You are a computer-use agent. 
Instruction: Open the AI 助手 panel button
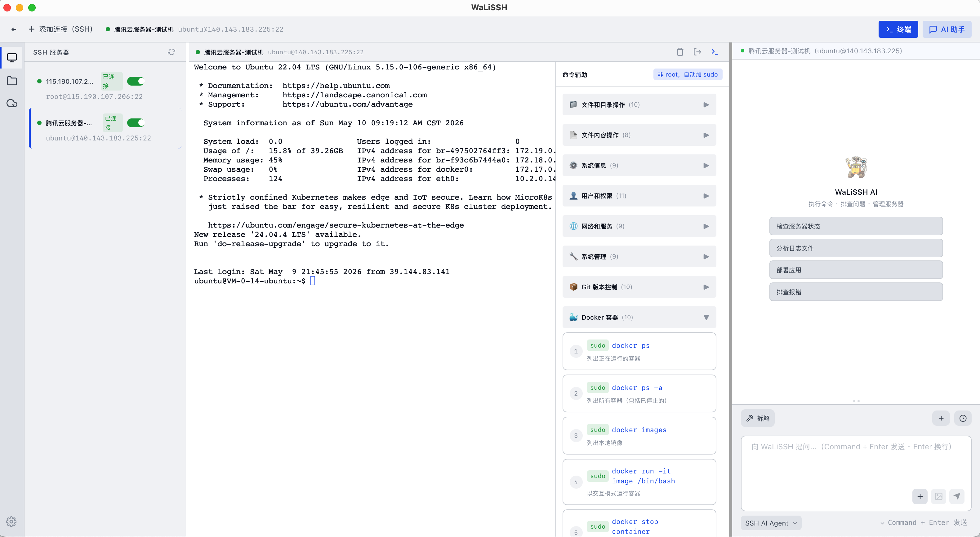click(947, 29)
